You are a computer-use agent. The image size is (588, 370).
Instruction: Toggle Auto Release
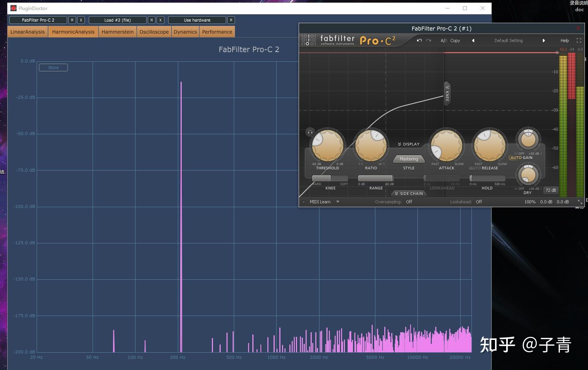tap(475, 168)
